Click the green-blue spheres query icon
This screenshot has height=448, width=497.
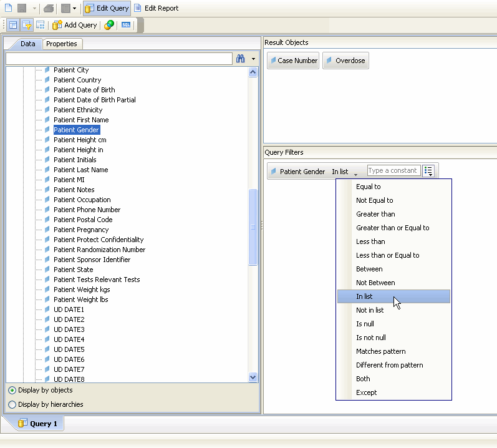coord(109,25)
